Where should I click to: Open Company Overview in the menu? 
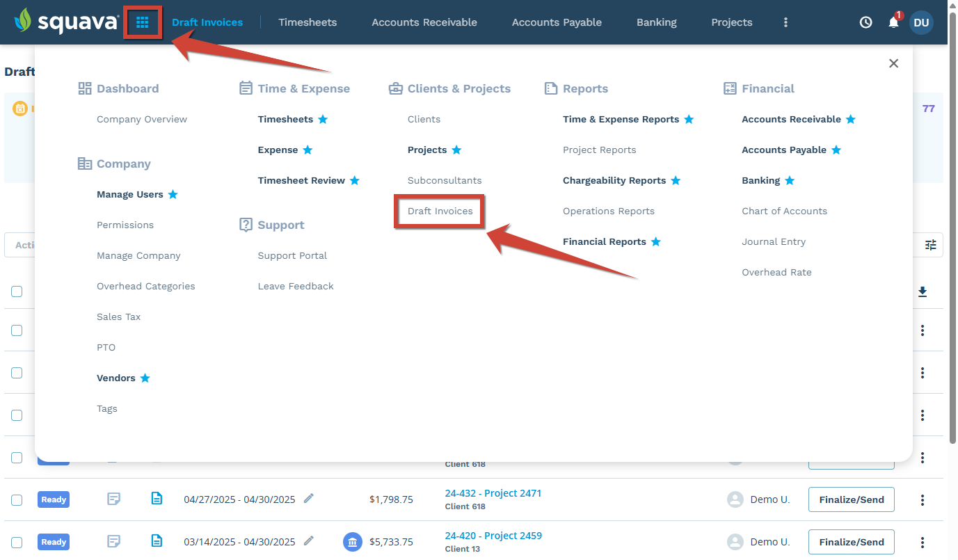[x=142, y=119]
